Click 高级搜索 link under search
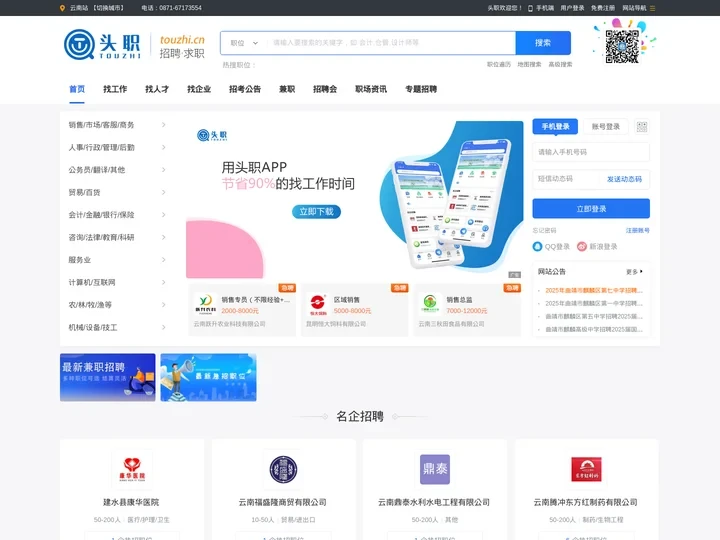720x540 pixels. pos(560,65)
